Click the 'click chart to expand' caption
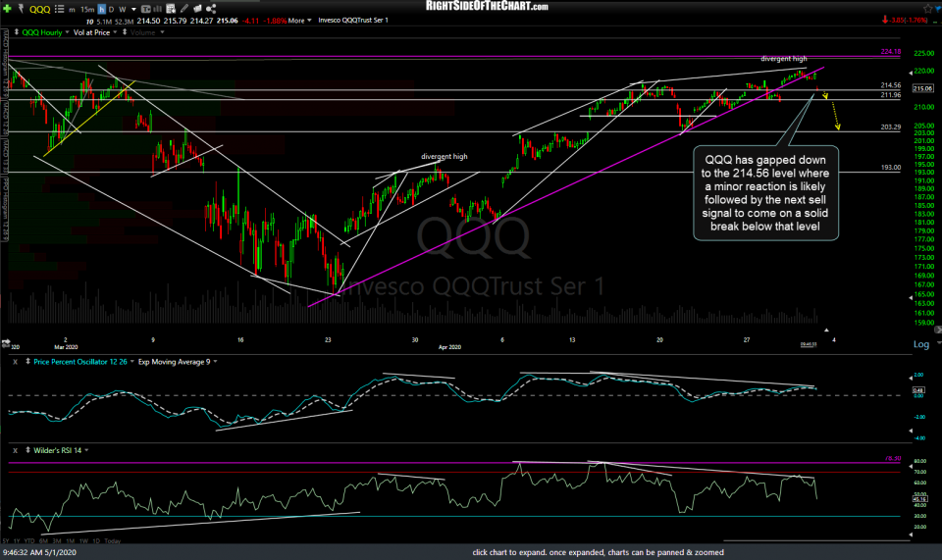 coord(598,552)
